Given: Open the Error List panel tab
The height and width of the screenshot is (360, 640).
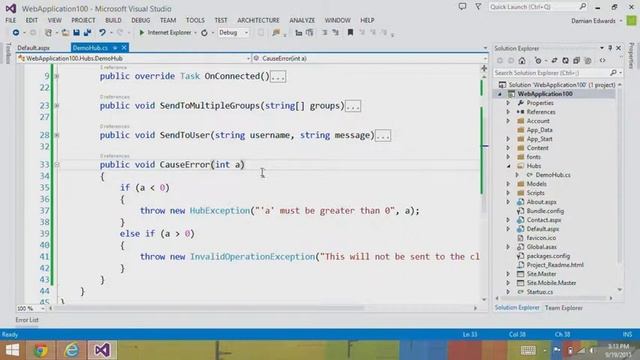Looking at the screenshot, I should point(27,320).
